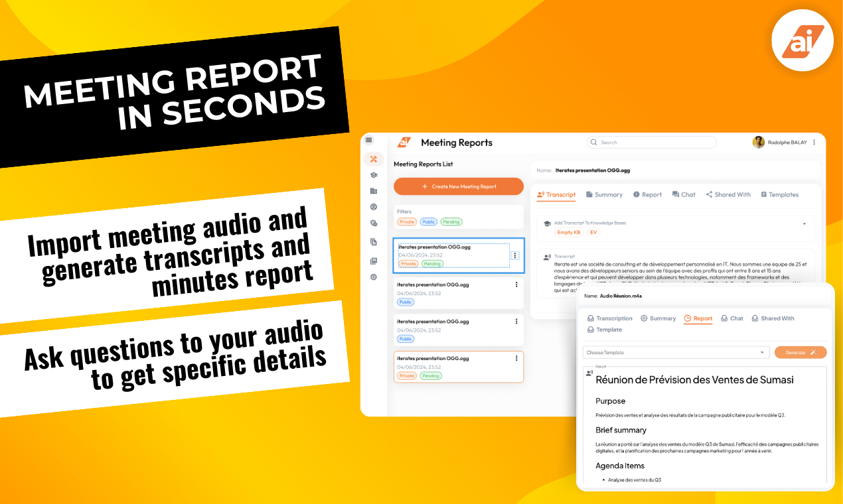The image size is (843, 504).
Task: Select the blue-outlined iterates presentation OGG.ogg card
Action: (459, 255)
